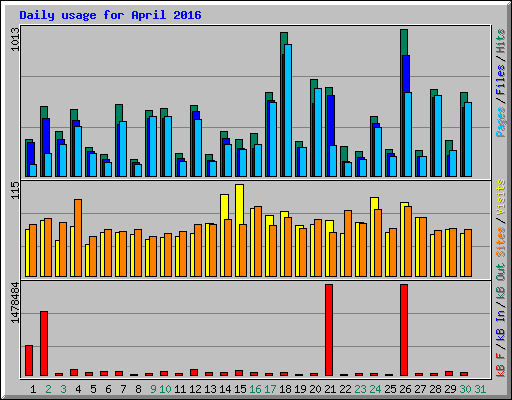Screen dimensions: 512x400
Task: Click day 7 on the x-axis
Action: [123, 389]
